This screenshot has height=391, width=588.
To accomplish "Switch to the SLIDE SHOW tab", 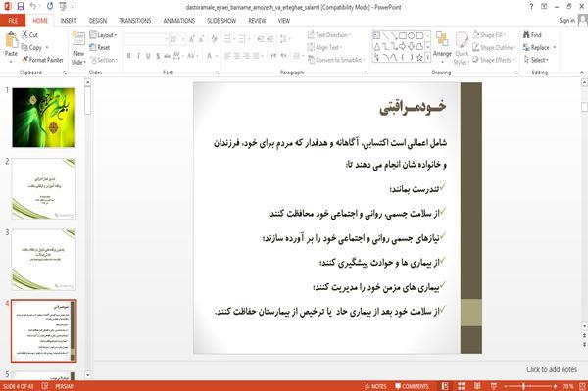I will pyautogui.click(x=221, y=21).
